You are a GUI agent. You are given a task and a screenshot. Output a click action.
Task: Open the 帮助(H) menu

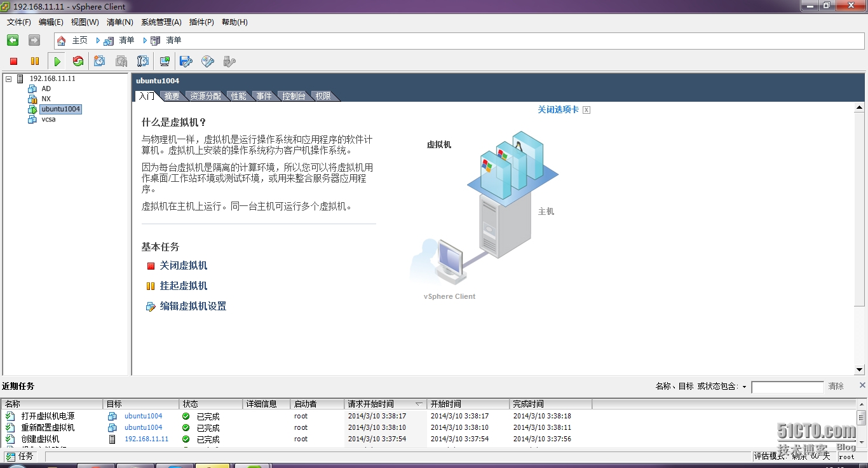234,22
